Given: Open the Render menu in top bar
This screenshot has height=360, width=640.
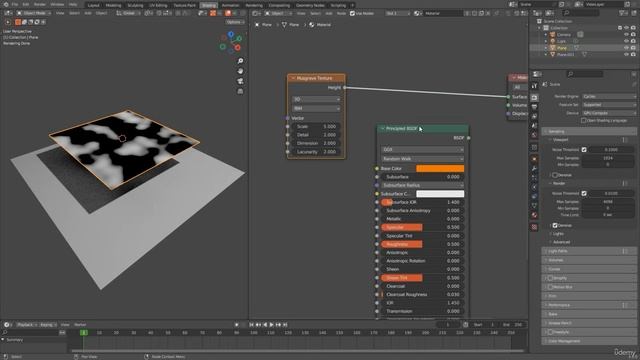Looking at the screenshot, I should tap(40, 4).
